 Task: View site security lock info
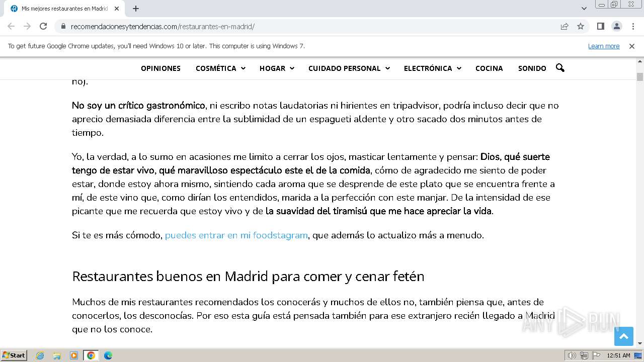(x=63, y=26)
